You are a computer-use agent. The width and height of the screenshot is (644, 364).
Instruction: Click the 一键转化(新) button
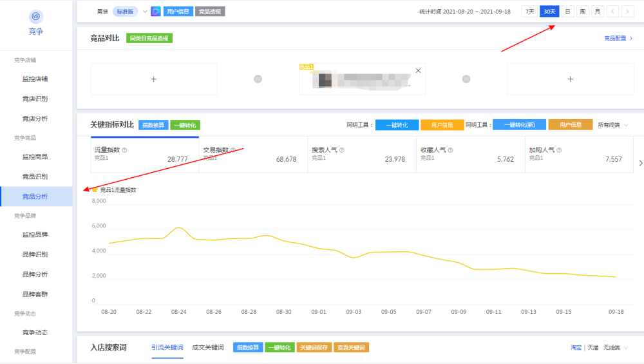point(519,124)
